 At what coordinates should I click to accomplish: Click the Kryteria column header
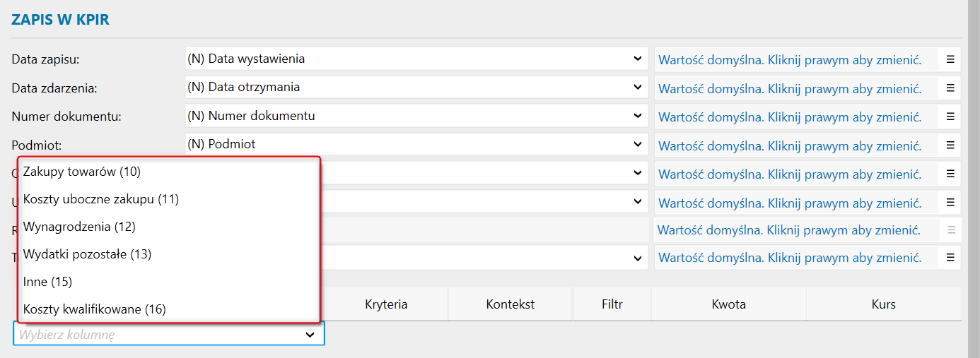[x=386, y=304]
